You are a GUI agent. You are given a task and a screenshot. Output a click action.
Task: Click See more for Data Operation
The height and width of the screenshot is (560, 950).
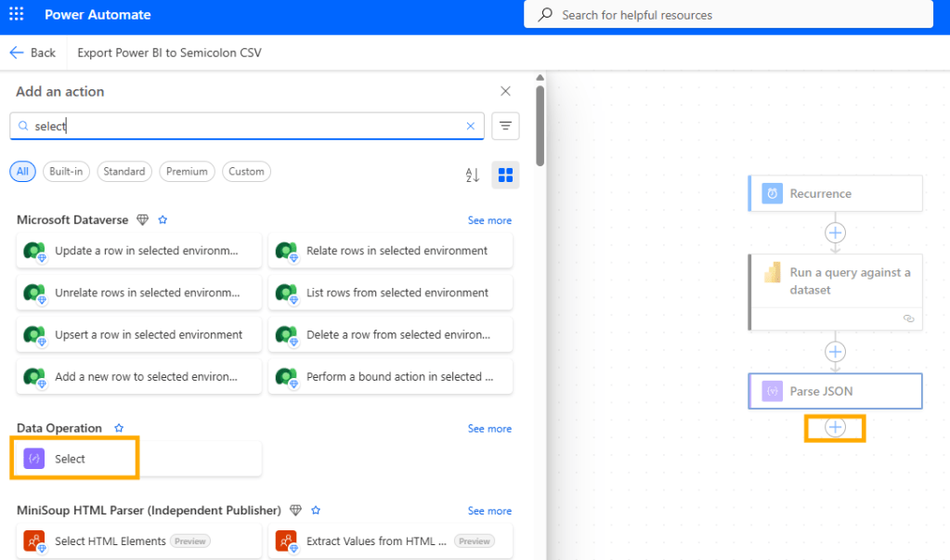pyautogui.click(x=489, y=428)
